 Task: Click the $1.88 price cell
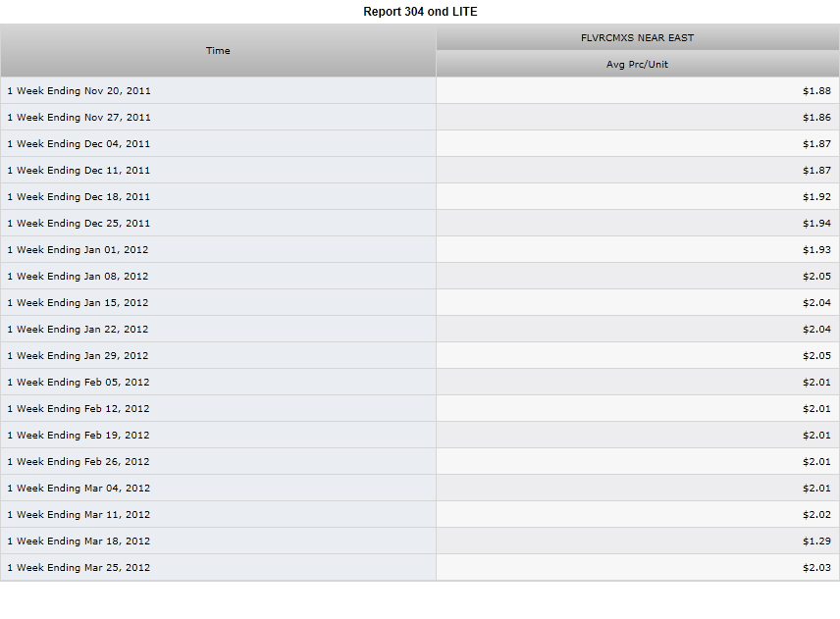(638, 90)
